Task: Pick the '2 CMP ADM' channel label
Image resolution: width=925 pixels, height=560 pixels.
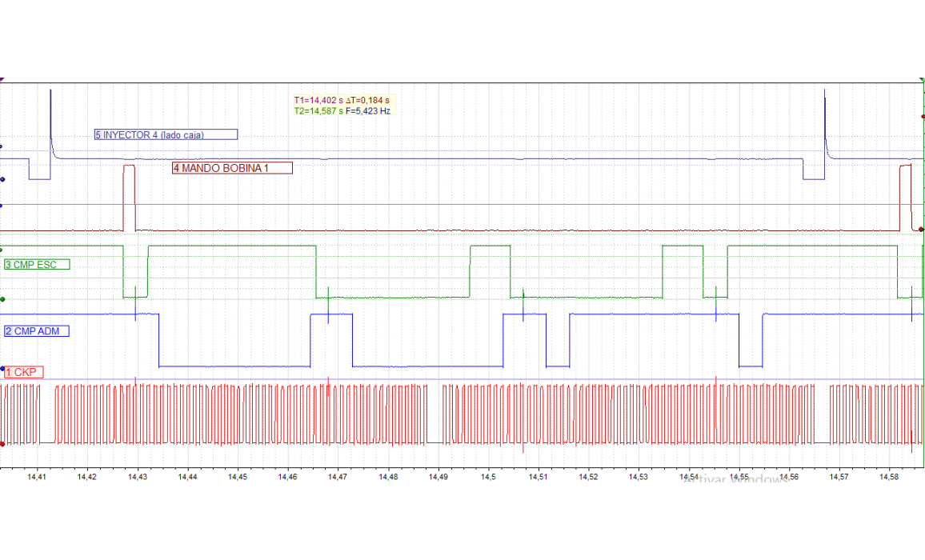Action: point(37,331)
